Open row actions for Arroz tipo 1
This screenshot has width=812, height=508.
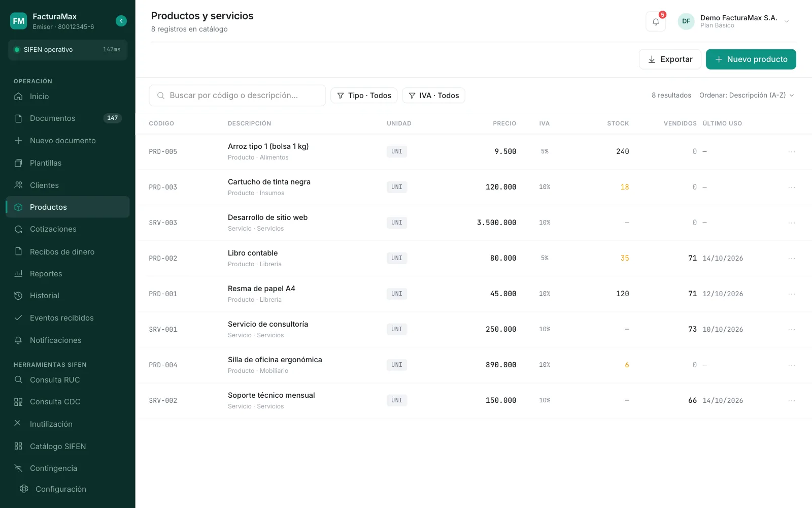791,152
